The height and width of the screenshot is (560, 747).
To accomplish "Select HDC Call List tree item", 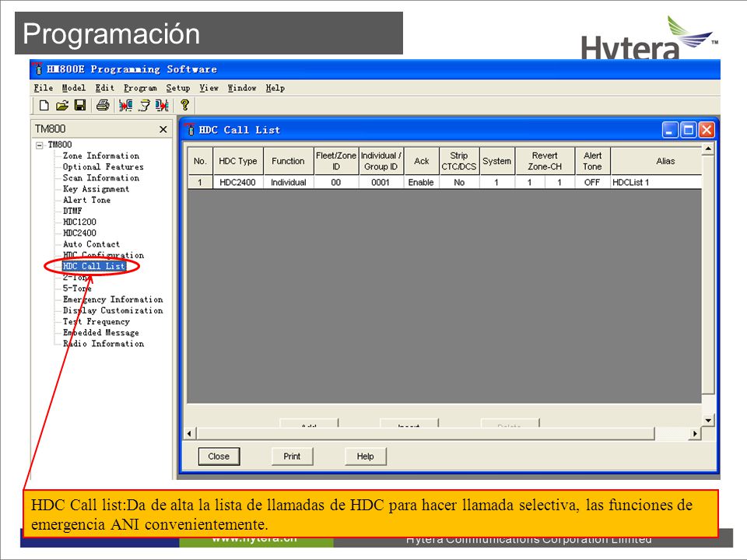I will 94,266.
